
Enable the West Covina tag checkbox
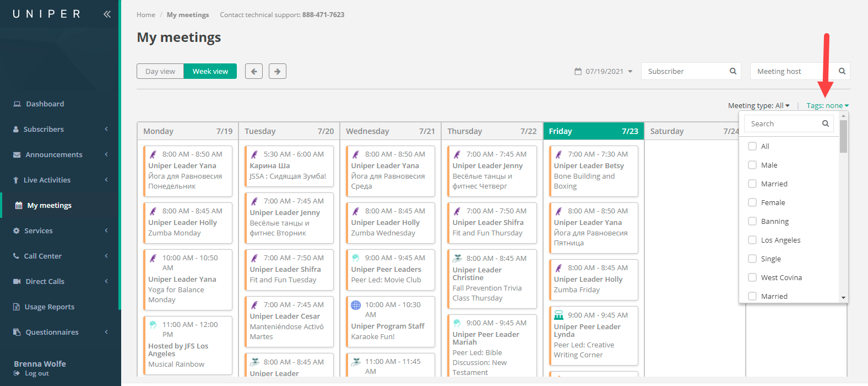pyautogui.click(x=752, y=277)
